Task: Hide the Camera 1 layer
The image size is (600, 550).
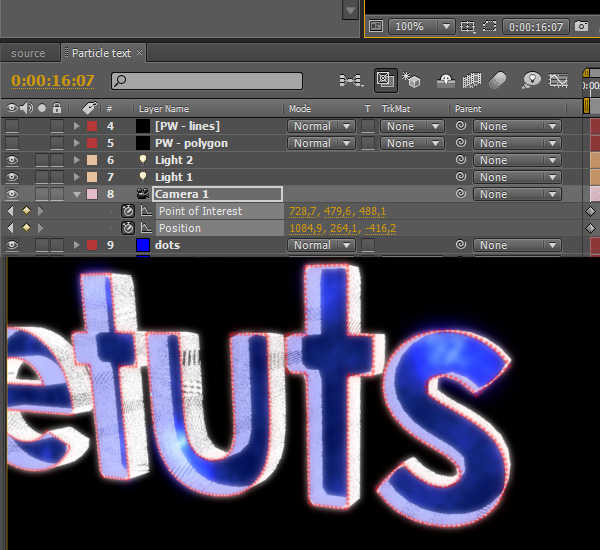Action: pos(12,194)
